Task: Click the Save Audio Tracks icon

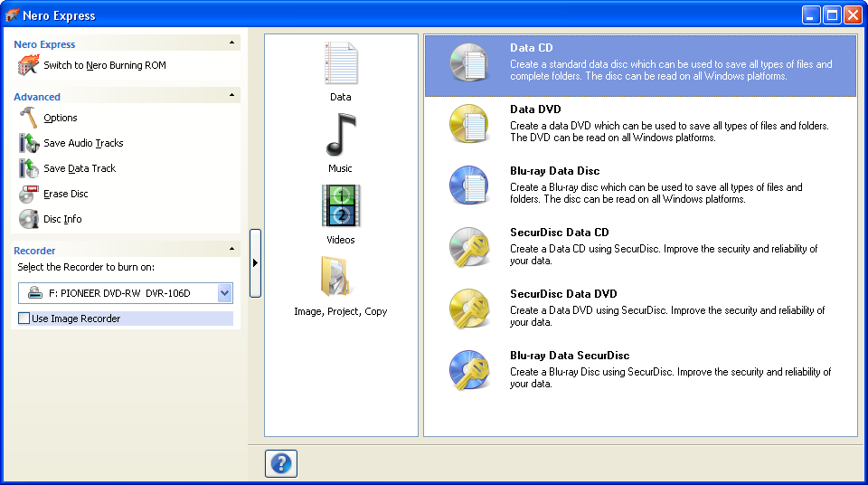Action: 29,143
